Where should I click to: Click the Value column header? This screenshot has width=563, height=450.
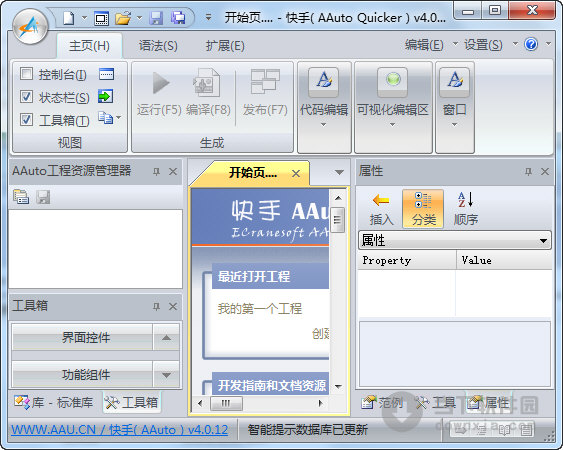tap(504, 260)
